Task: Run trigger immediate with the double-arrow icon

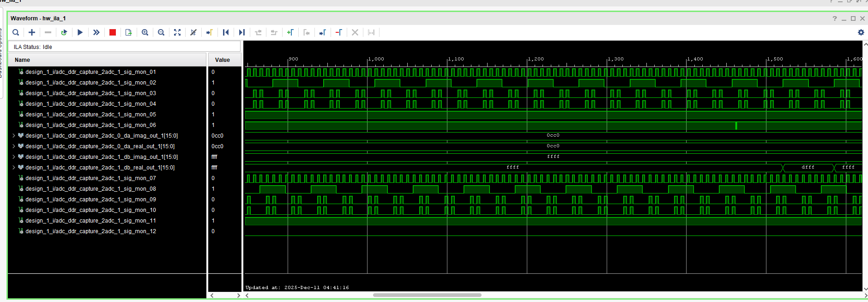Action: [x=96, y=32]
